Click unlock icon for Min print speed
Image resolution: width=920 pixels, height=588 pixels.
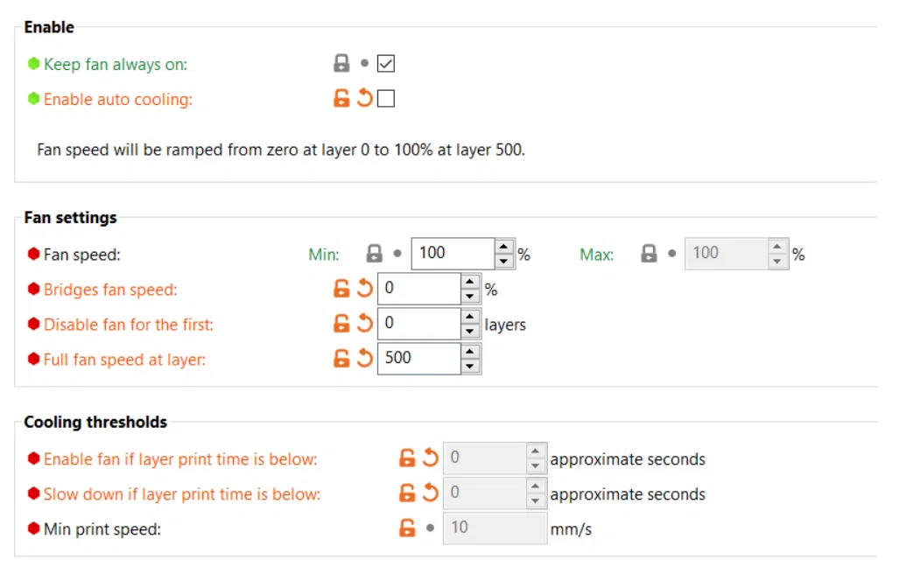[x=407, y=528]
